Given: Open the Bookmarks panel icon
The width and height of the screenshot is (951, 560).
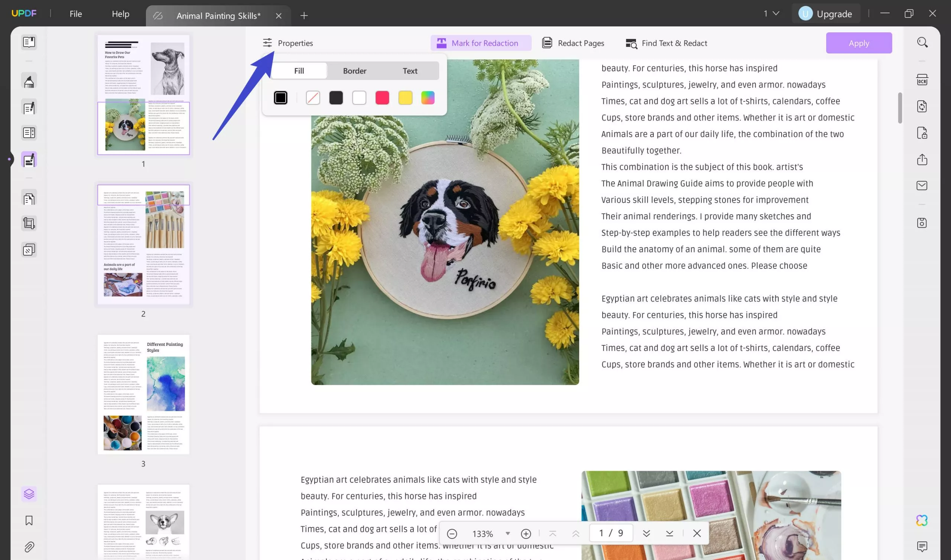Looking at the screenshot, I should coord(29,520).
